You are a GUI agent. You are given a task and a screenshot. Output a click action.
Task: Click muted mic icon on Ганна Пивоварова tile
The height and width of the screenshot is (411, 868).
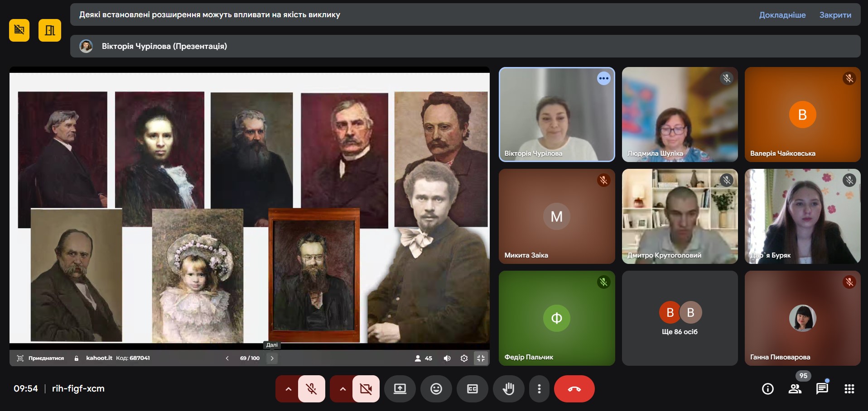point(849,282)
